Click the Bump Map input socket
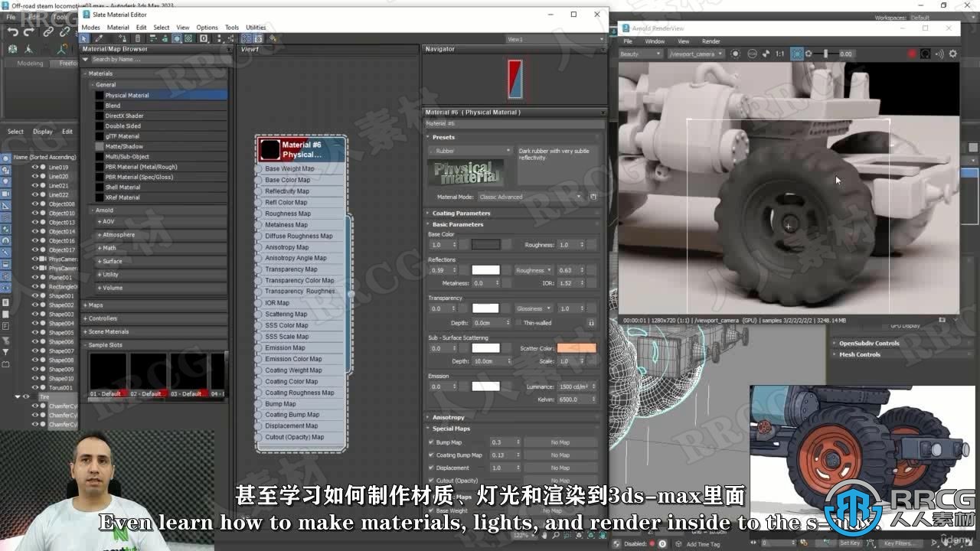The height and width of the screenshot is (551, 980). click(259, 403)
